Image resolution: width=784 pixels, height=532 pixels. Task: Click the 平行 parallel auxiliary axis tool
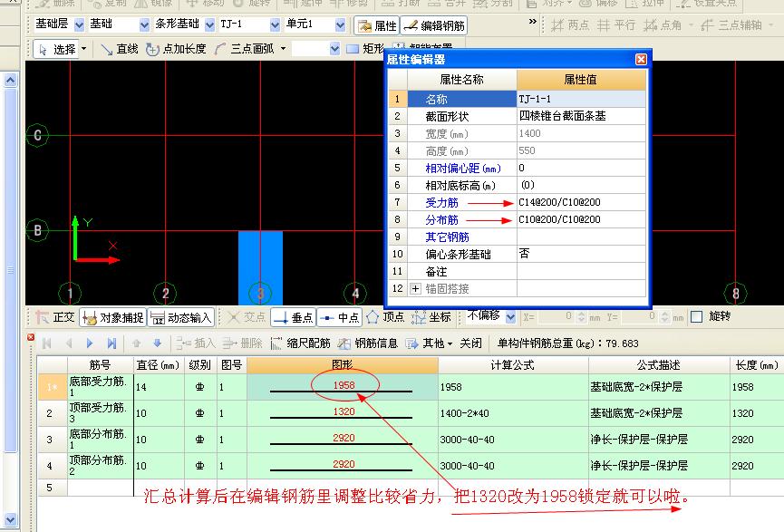pyautogui.click(x=615, y=25)
